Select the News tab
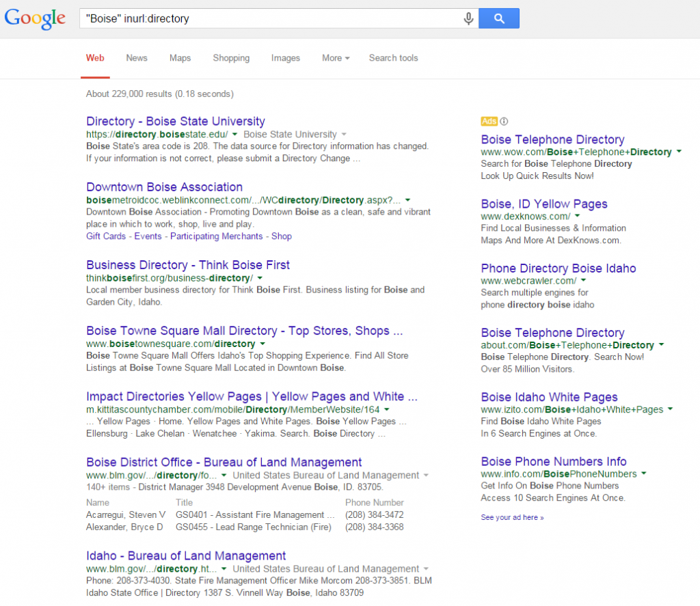 (x=136, y=58)
